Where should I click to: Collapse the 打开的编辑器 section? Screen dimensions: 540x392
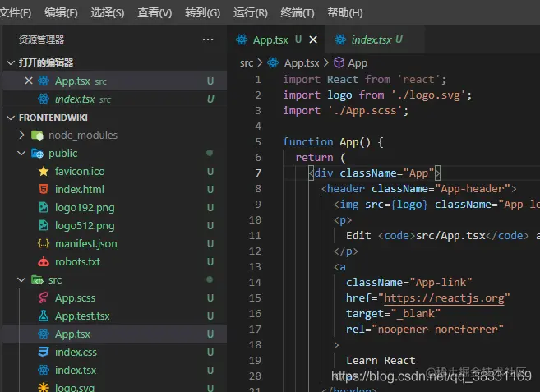(x=11, y=62)
